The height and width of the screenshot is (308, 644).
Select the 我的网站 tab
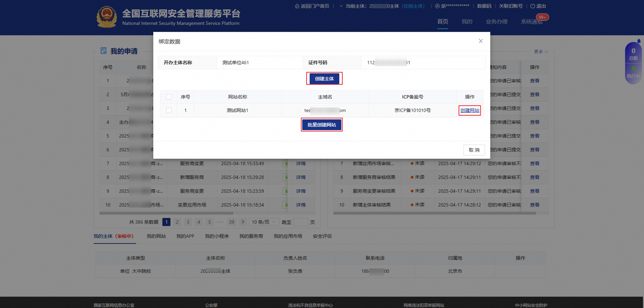156,236
